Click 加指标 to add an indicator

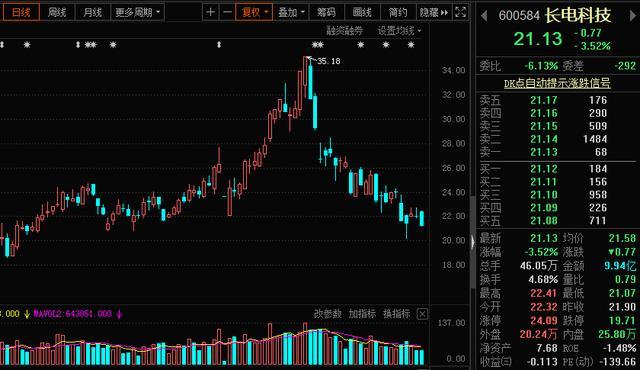(362, 314)
